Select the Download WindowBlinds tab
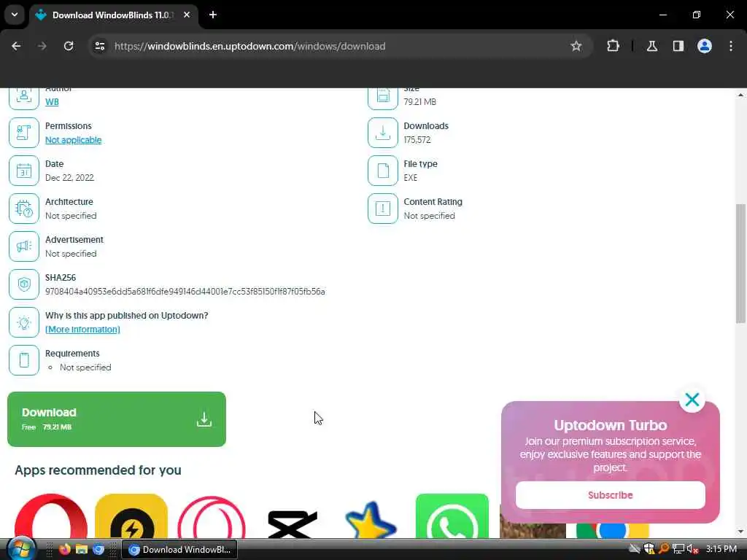 (113, 15)
